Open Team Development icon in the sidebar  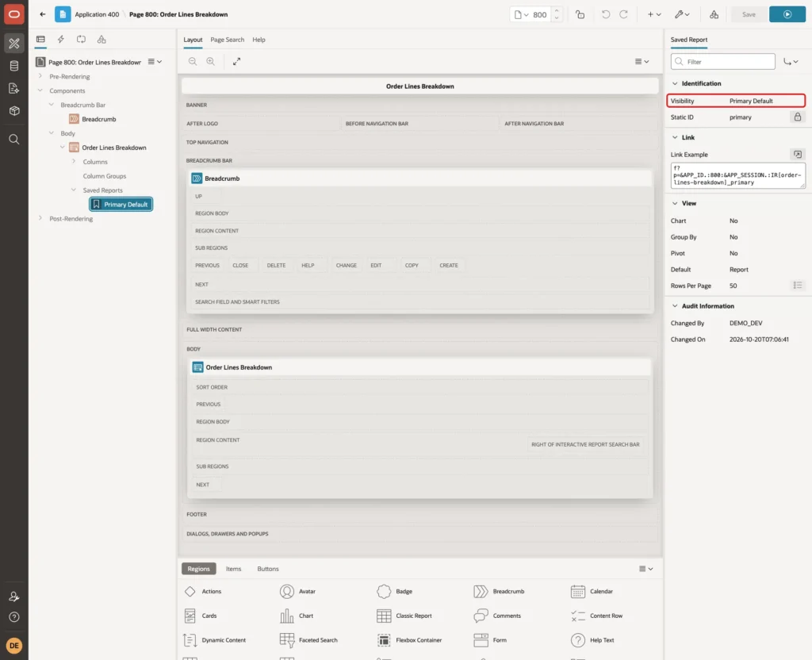click(14, 89)
